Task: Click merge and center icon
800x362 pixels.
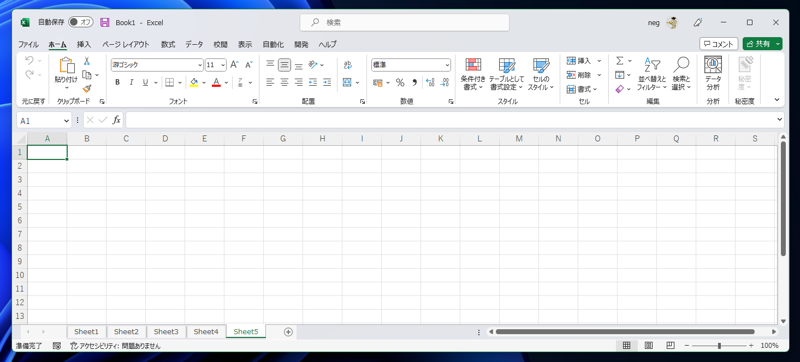Action: coord(347,82)
